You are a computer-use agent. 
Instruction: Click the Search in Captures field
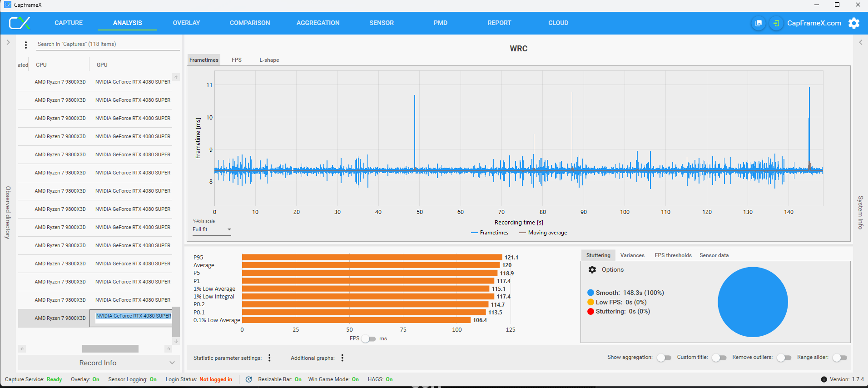(108, 44)
